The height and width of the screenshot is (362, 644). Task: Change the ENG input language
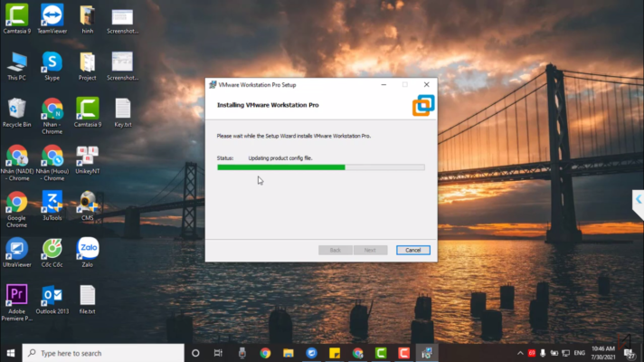[x=580, y=353]
